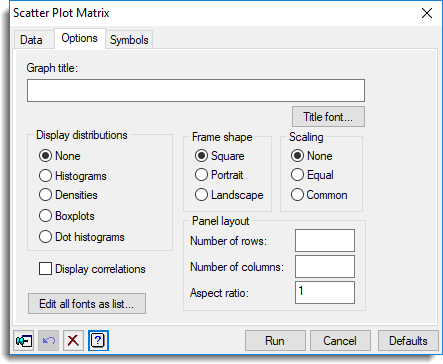Image resolution: width=443 pixels, height=364 pixels.
Task: Click the pin dialog open icon
Action: pos(24,341)
